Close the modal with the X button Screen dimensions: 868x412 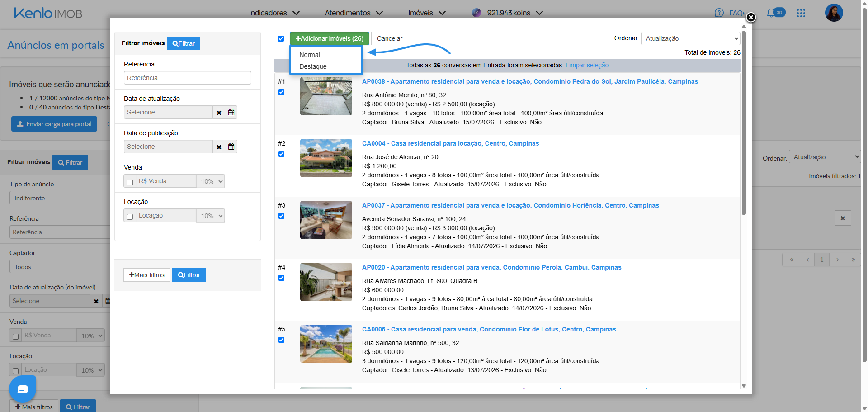tap(751, 17)
